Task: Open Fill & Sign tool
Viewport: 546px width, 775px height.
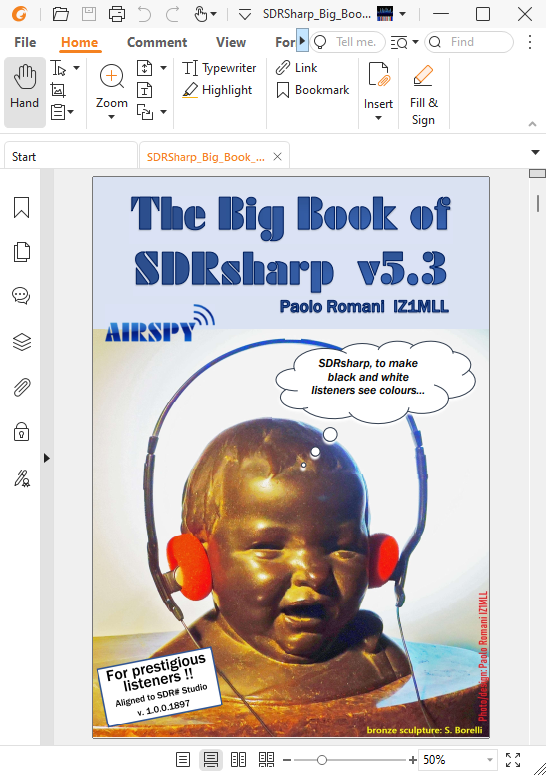Action: click(x=423, y=94)
